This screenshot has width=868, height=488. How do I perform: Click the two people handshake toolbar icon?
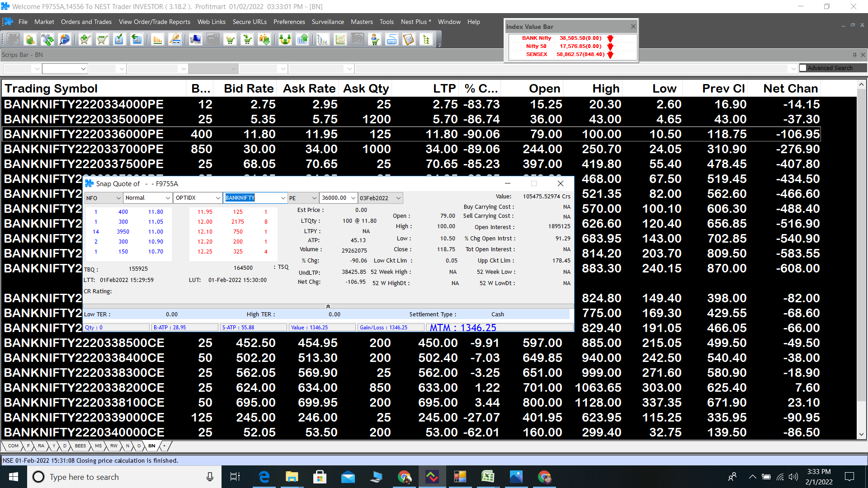point(285,40)
